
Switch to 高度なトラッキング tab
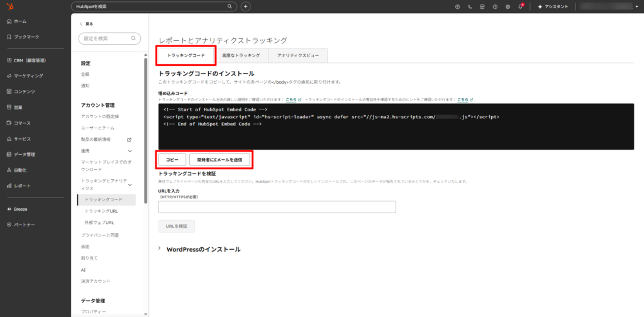[241, 55]
